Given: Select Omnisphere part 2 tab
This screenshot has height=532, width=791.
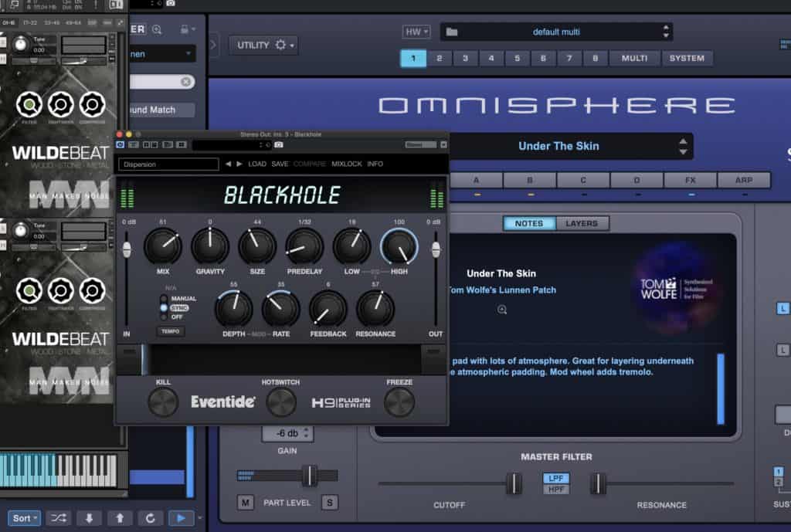Looking at the screenshot, I should 440,58.
